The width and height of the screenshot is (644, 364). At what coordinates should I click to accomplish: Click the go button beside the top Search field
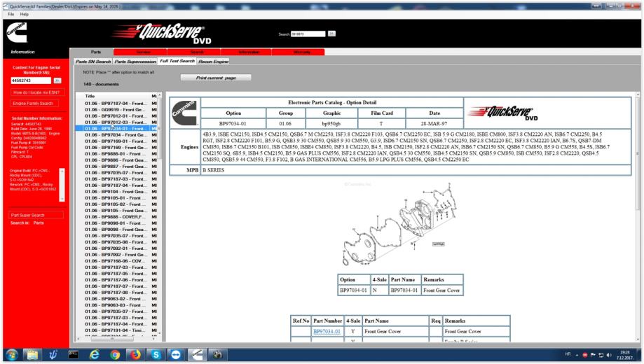tap(332, 34)
